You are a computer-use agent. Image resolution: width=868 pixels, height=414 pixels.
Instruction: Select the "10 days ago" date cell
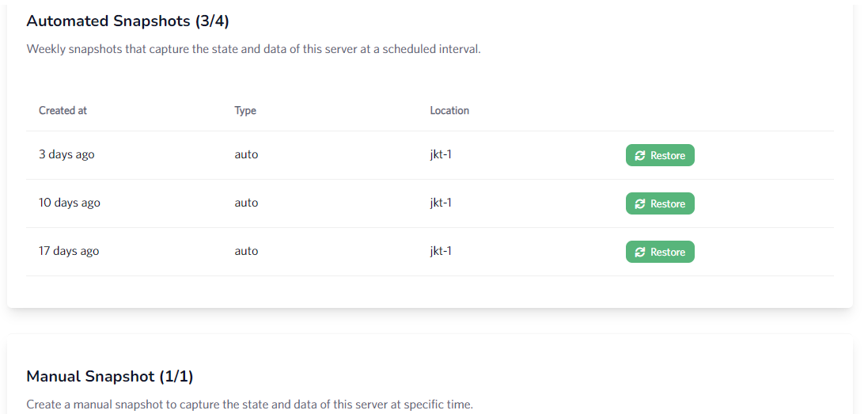click(69, 203)
